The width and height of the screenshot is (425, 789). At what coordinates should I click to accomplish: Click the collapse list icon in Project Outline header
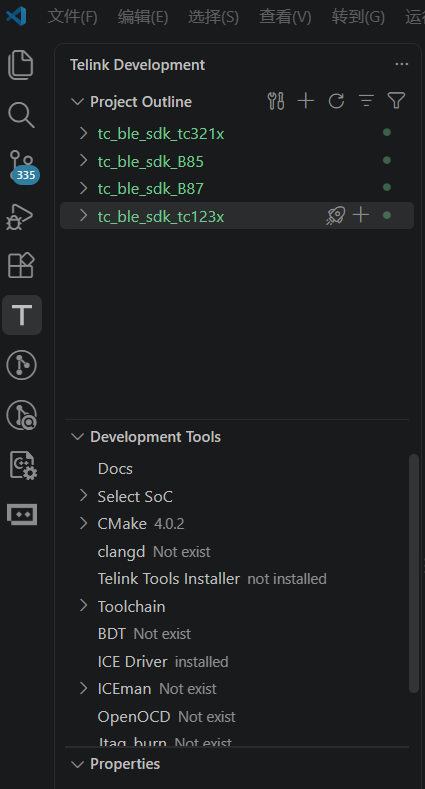point(366,101)
